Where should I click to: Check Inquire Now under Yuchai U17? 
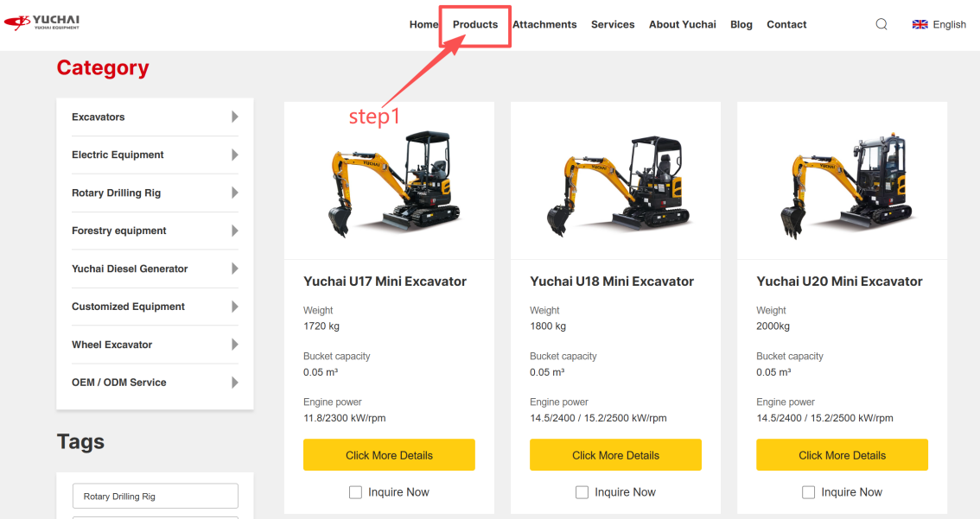click(x=355, y=491)
